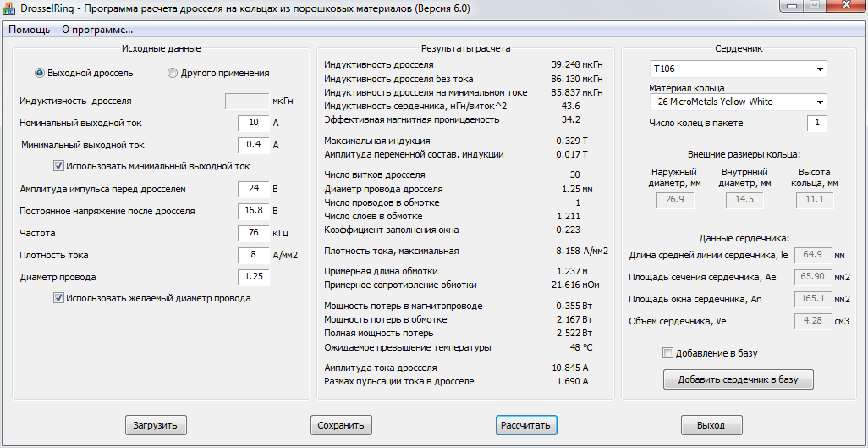Toggle Использовать желаемый диаметр провода checkbox
The height and width of the screenshot is (448, 868).
[58, 298]
